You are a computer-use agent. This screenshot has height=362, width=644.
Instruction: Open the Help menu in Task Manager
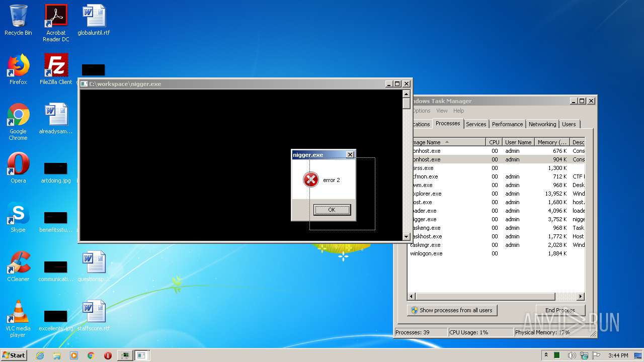coord(458,111)
